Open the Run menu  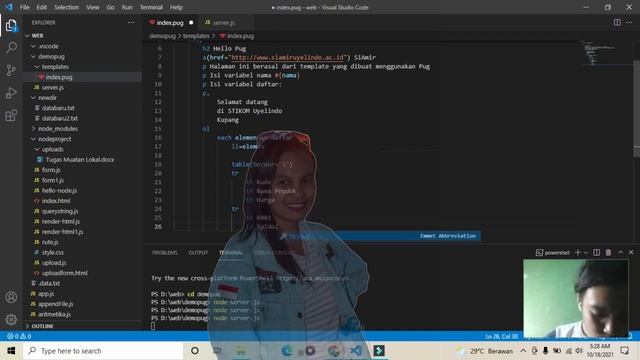[127, 7]
